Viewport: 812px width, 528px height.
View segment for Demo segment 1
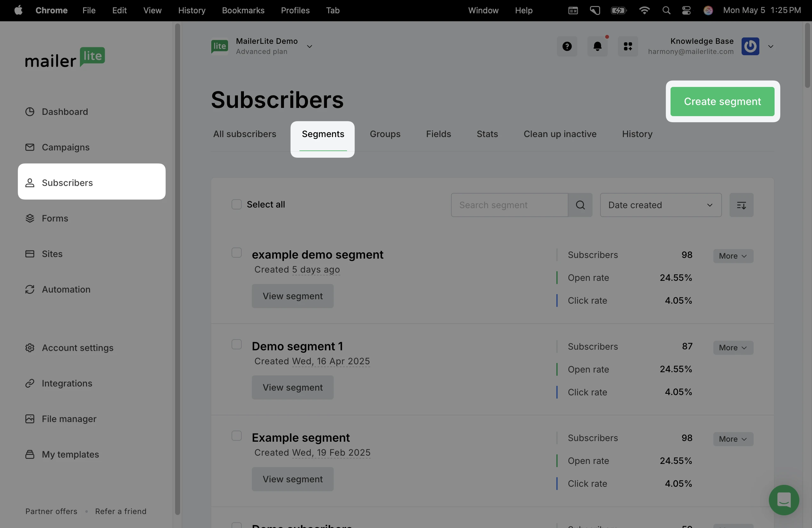(x=292, y=387)
